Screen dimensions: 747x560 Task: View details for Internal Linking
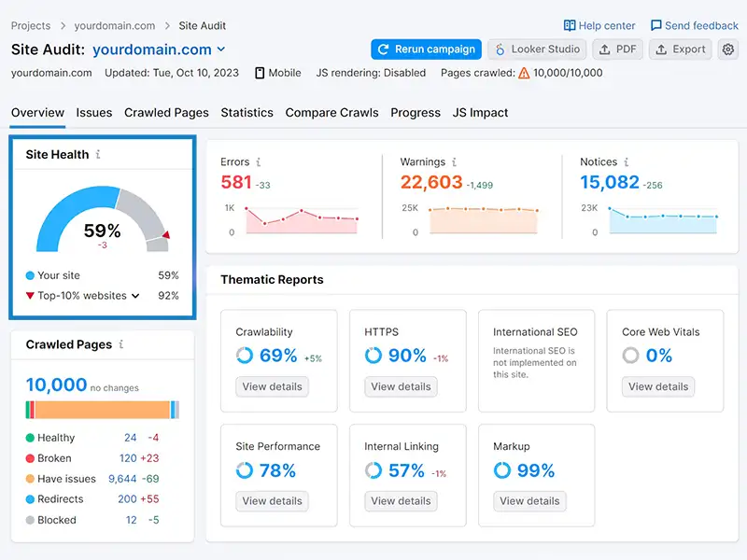(401, 501)
